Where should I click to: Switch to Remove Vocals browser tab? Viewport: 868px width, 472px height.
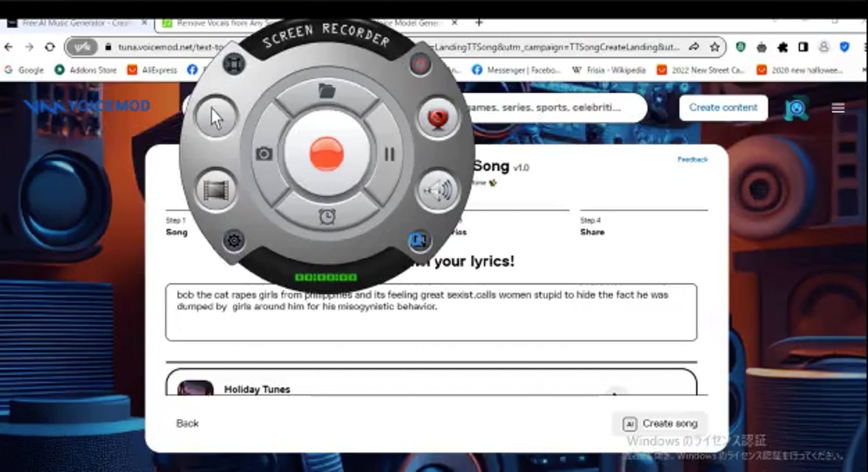[x=217, y=23]
